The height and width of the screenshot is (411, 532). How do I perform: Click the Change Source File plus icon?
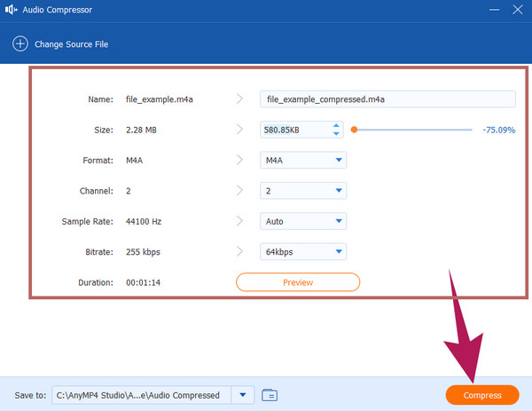[x=20, y=43]
